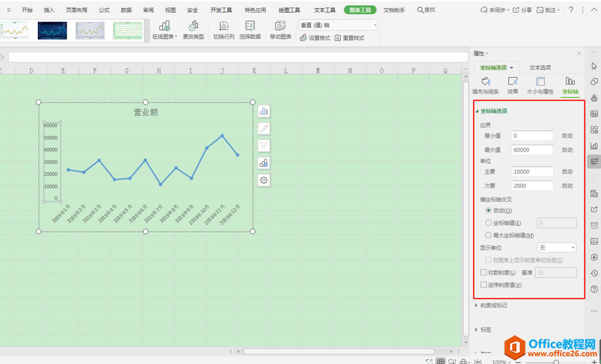Viewport: 601px width, 364px height.
Task: Click the selection arrow icon in right sidebar
Action: [594, 66]
